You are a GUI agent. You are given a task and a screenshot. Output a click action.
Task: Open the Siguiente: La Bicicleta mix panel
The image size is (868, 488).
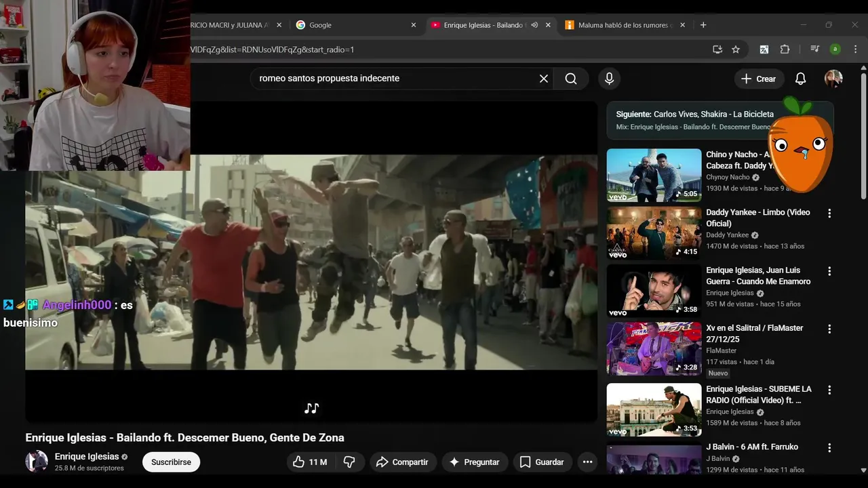[x=720, y=120]
